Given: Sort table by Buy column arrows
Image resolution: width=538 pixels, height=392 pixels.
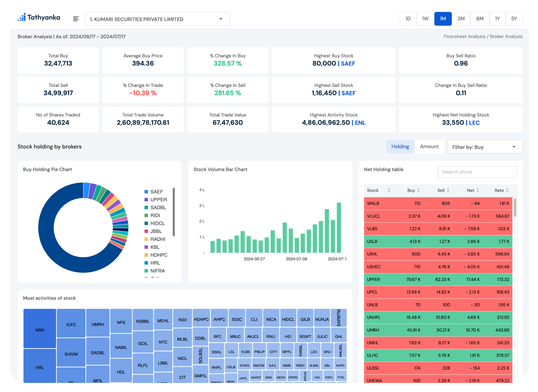Looking at the screenshot, I should pyautogui.click(x=418, y=190).
